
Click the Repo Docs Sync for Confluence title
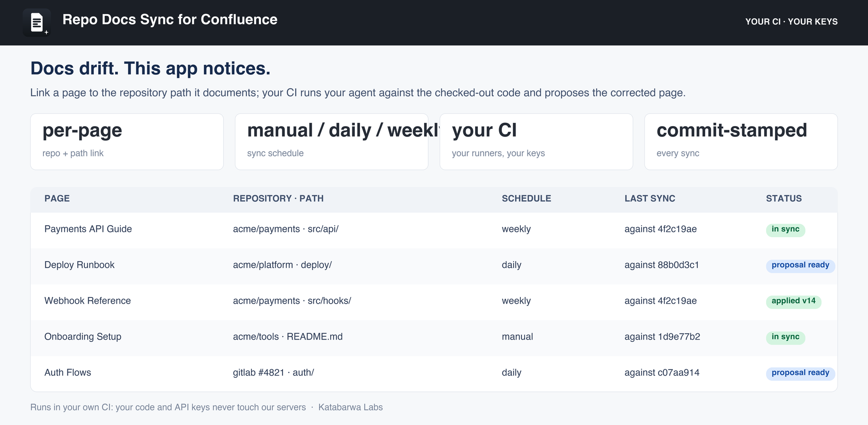tap(170, 19)
